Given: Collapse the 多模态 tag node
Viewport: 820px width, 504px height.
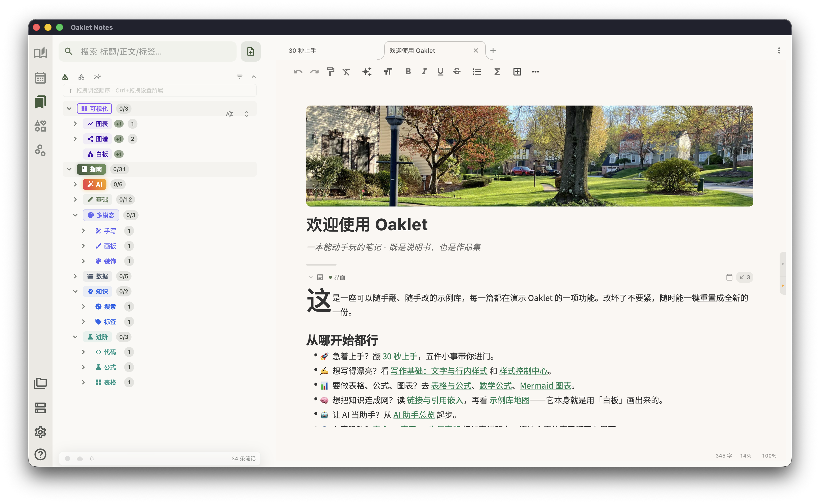Looking at the screenshot, I should 75,215.
